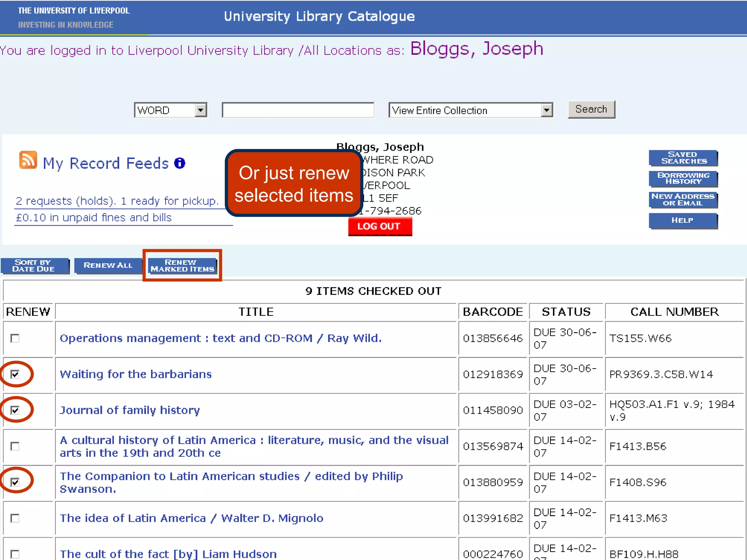The height and width of the screenshot is (560, 747).
Task: Check renew box for Operations management
Action: click(x=15, y=339)
